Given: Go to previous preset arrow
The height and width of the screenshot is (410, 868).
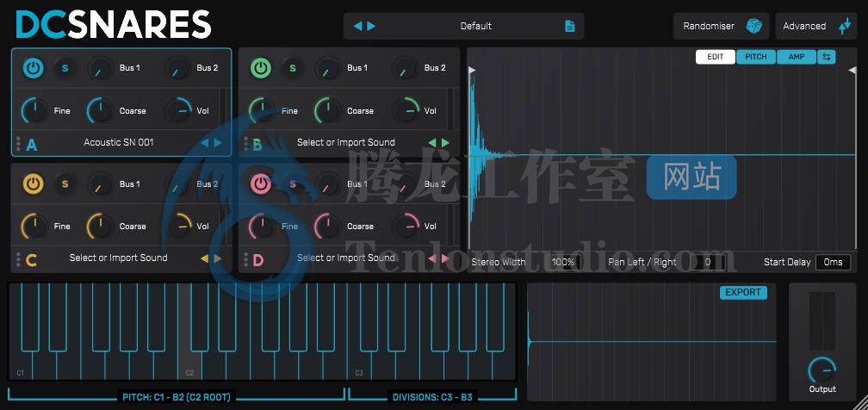Looking at the screenshot, I should (x=357, y=26).
